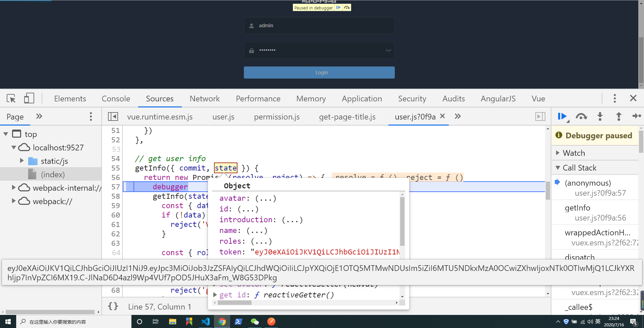The width and height of the screenshot is (644, 328).
Task: Open the Application tab
Action: click(x=362, y=98)
